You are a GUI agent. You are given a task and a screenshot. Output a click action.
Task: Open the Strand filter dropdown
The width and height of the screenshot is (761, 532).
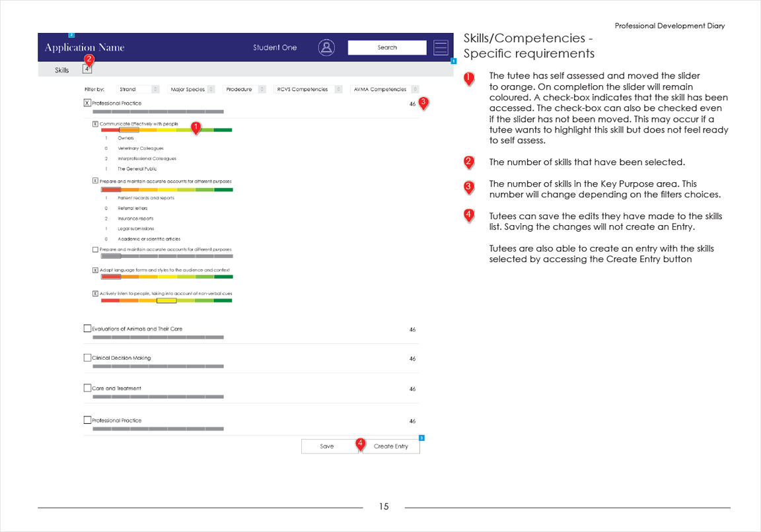(138, 89)
